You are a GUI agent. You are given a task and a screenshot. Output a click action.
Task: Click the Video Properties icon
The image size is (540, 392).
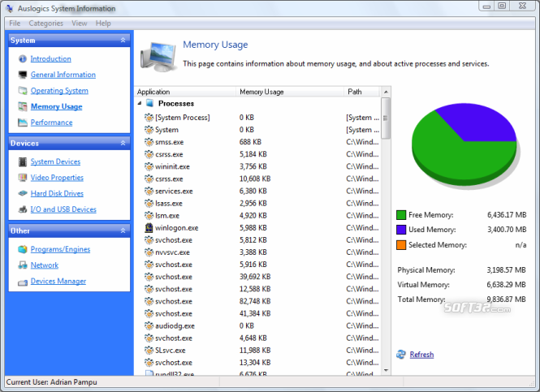coord(23,178)
